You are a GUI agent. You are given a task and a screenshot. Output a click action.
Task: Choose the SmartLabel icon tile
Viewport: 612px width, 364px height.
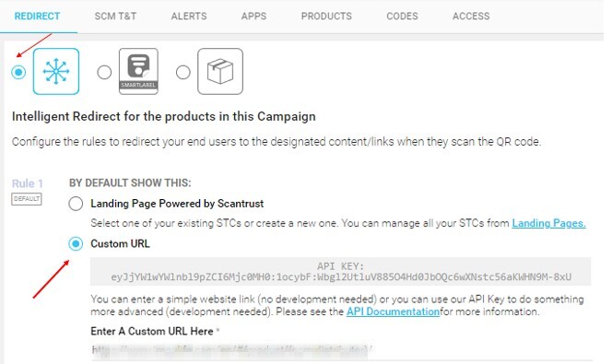click(138, 71)
